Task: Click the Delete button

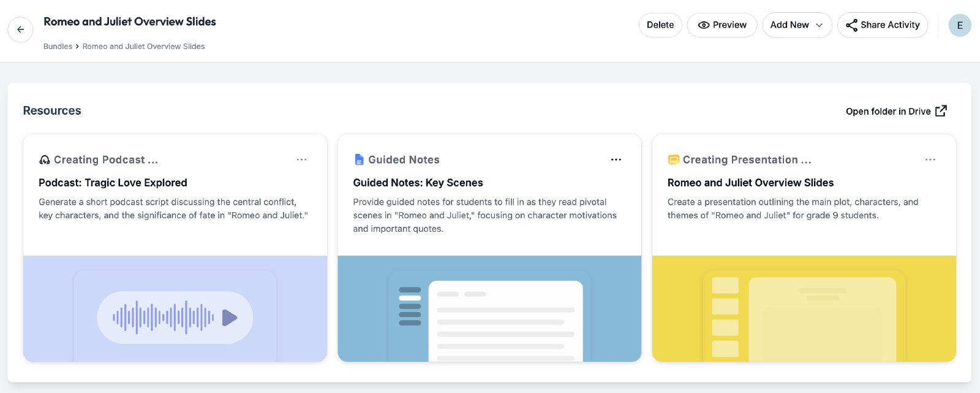Action: pyautogui.click(x=660, y=25)
